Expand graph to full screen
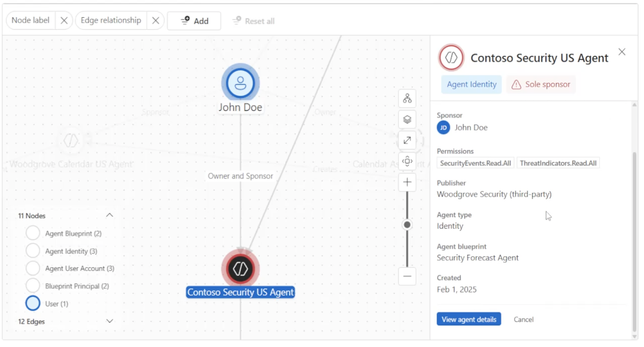 (407, 140)
